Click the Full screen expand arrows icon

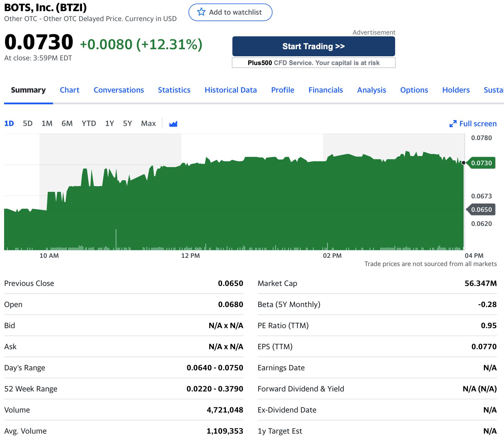[453, 124]
